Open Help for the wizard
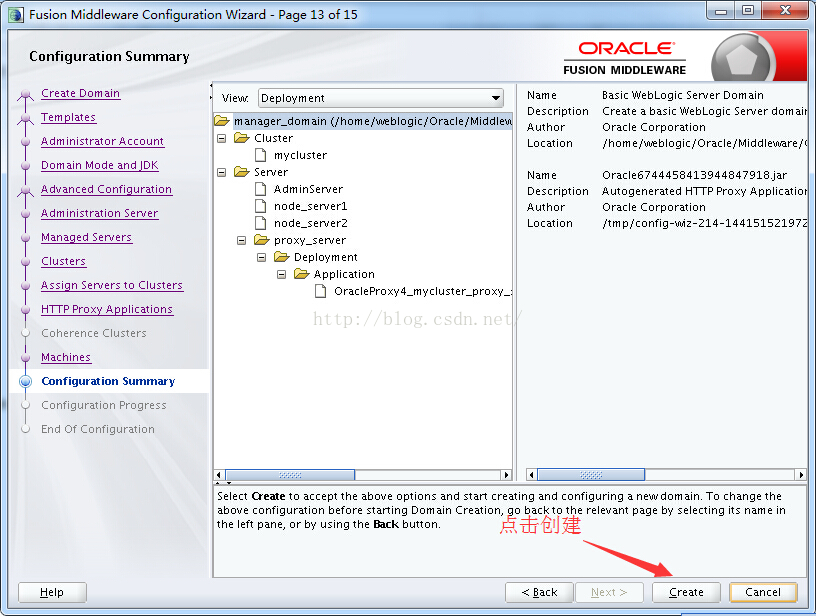 [x=52, y=592]
